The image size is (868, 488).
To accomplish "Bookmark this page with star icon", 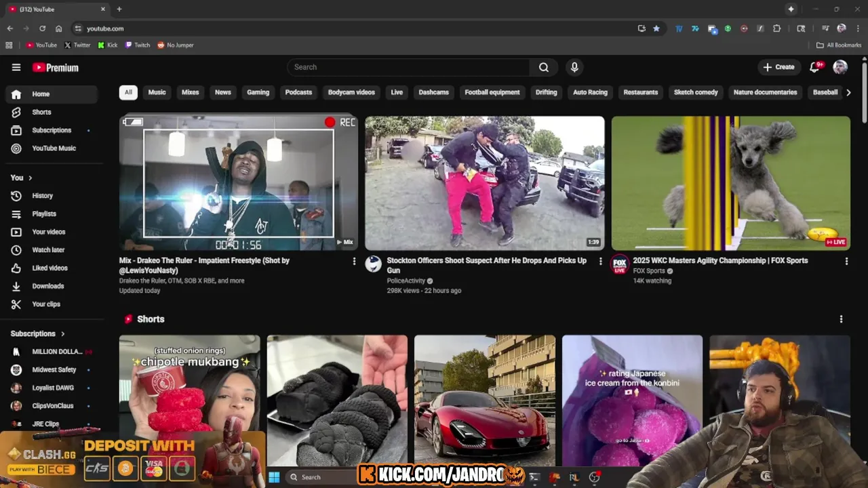I will tap(656, 28).
